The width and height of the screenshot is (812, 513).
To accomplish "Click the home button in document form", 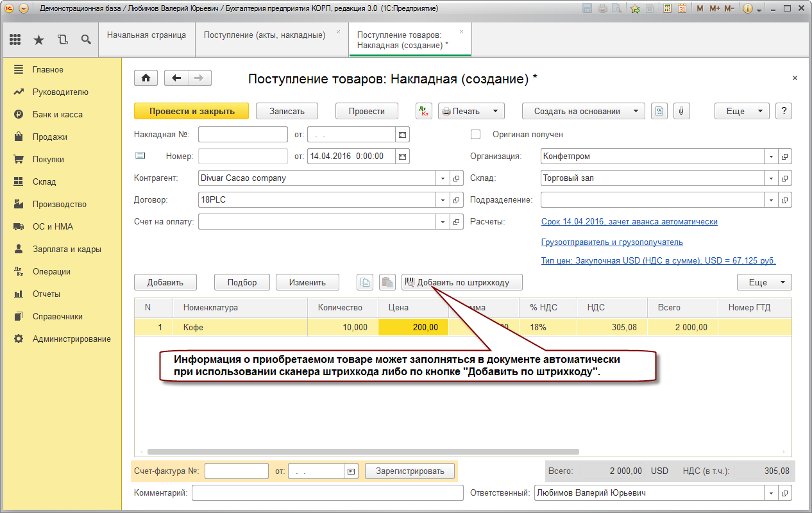I will pos(146,78).
